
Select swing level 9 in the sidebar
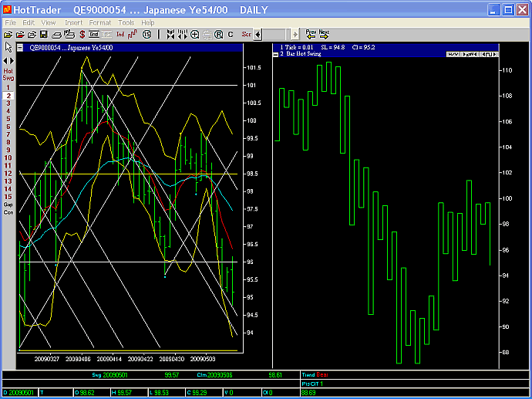click(8, 150)
